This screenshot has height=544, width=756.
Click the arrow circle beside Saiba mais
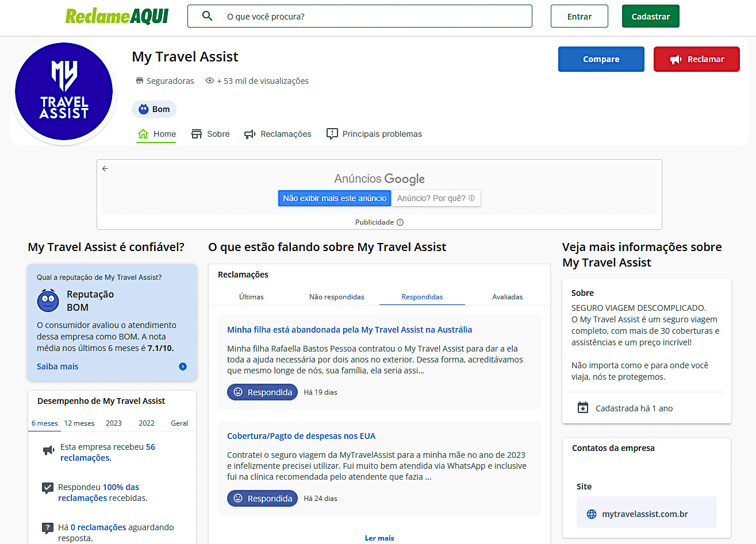(183, 366)
